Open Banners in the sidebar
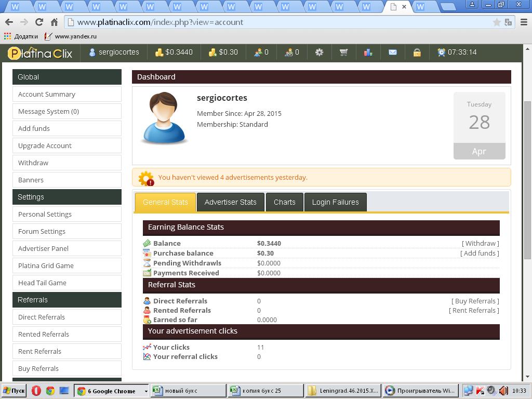This screenshot has height=399, width=532. pos(67,180)
